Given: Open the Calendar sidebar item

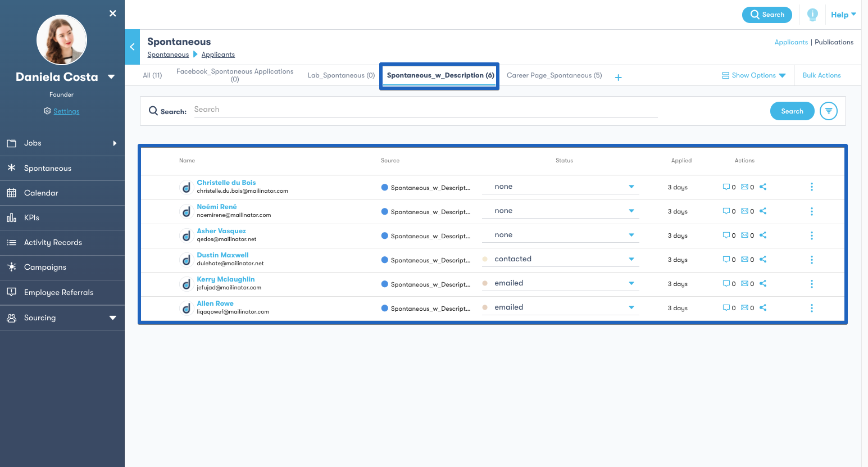Looking at the screenshot, I should click(62, 193).
